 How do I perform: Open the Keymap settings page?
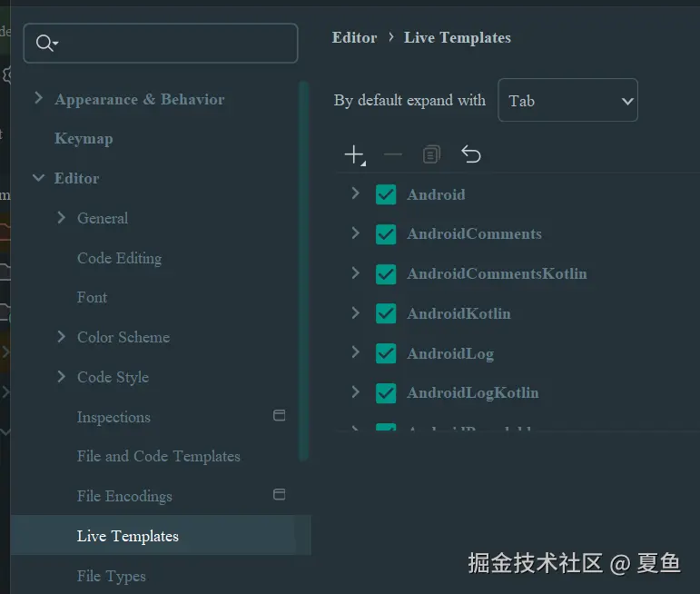(84, 139)
